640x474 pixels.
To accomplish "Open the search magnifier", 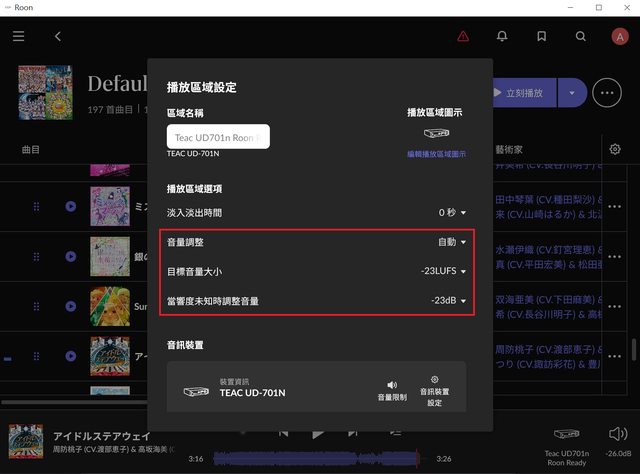I will click(x=581, y=36).
